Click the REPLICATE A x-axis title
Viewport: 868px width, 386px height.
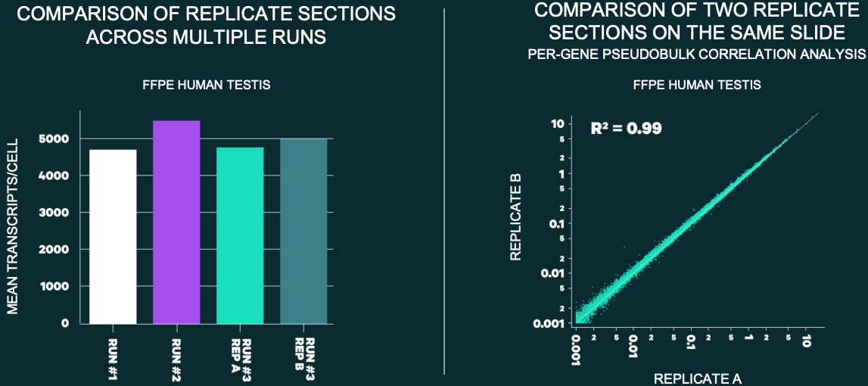click(697, 378)
